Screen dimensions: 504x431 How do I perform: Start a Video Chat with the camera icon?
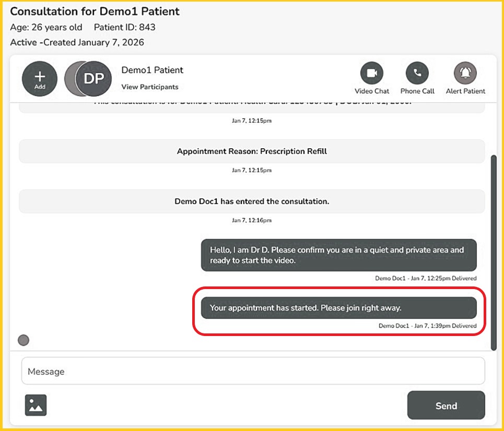[371, 74]
